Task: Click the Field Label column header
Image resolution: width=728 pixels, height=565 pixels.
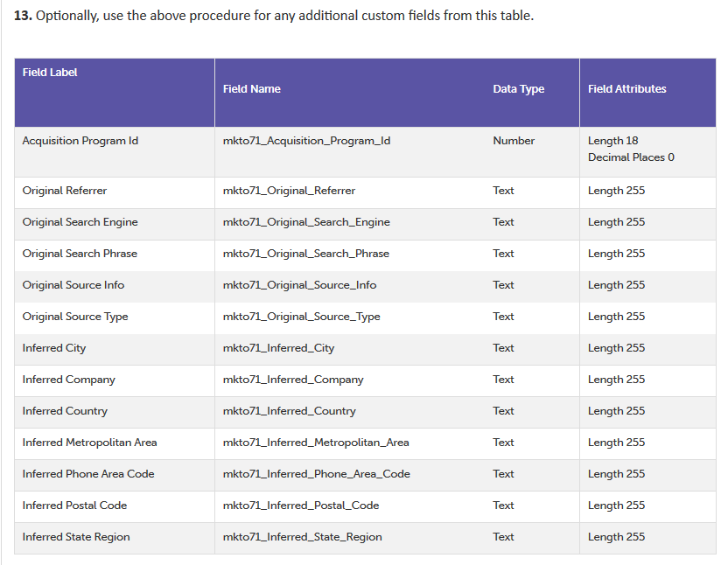Action: click(50, 73)
